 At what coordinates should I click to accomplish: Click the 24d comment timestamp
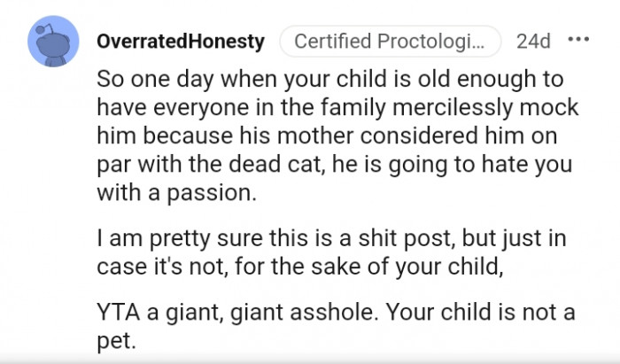click(533, 41)
